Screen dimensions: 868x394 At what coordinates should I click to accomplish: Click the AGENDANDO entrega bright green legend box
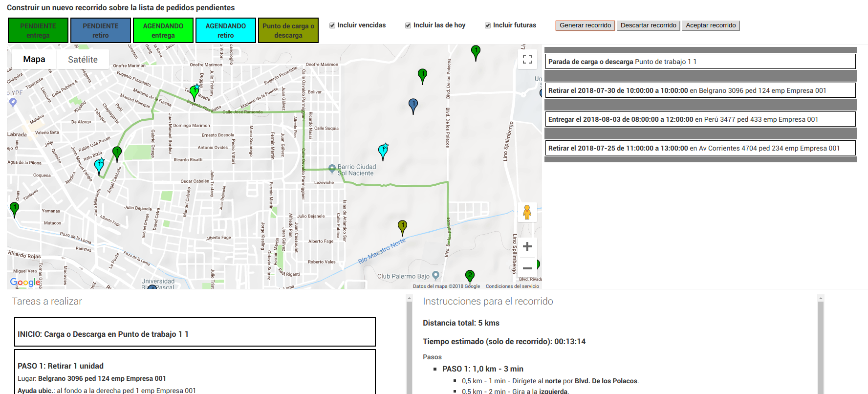click(163, 30)
